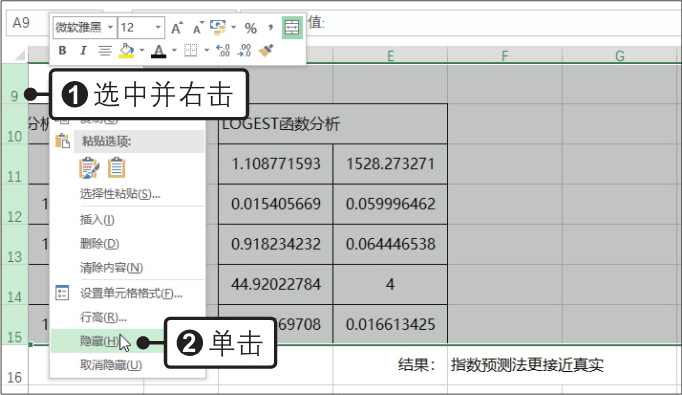Select cell with 0.016613425
Viewport: 682px width, 395px height.
point(390,324)
